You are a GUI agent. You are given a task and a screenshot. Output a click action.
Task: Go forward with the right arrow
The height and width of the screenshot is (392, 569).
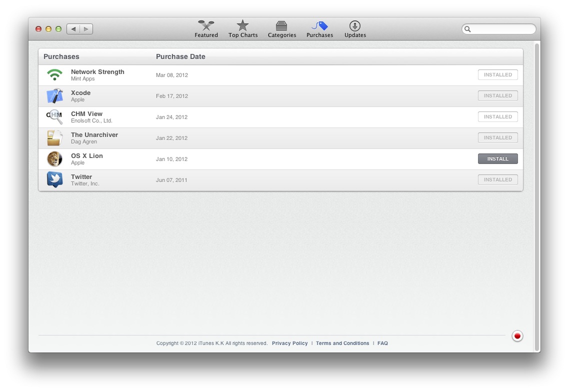(x=86, y=29)
